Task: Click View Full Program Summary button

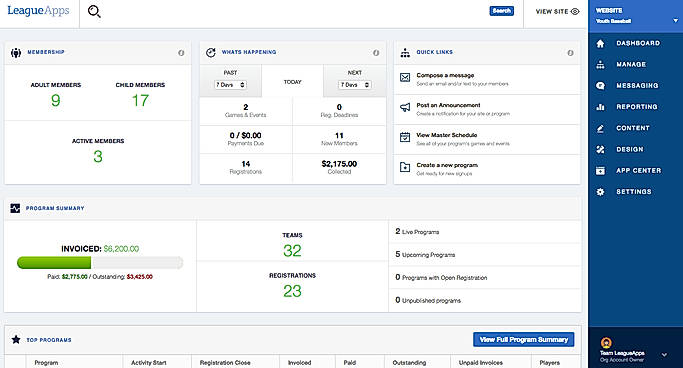Action: tap(524, 339)
